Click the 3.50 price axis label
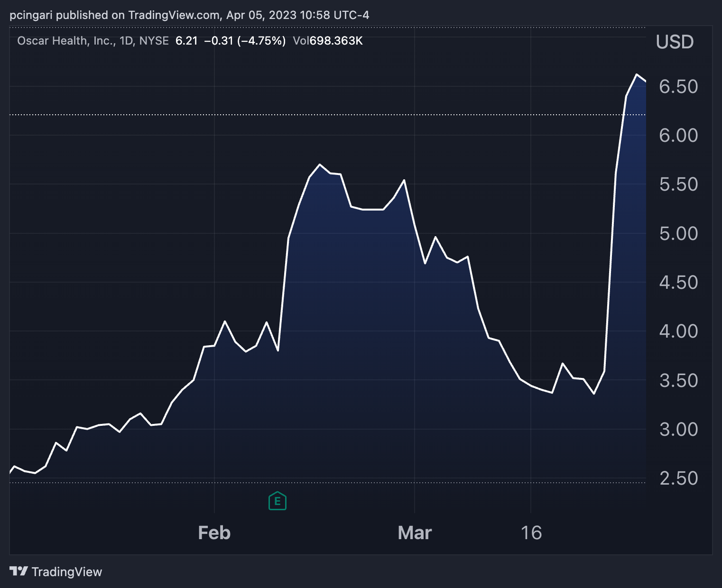Viewport: 722px width, 588px height. [x=678, y=380]
